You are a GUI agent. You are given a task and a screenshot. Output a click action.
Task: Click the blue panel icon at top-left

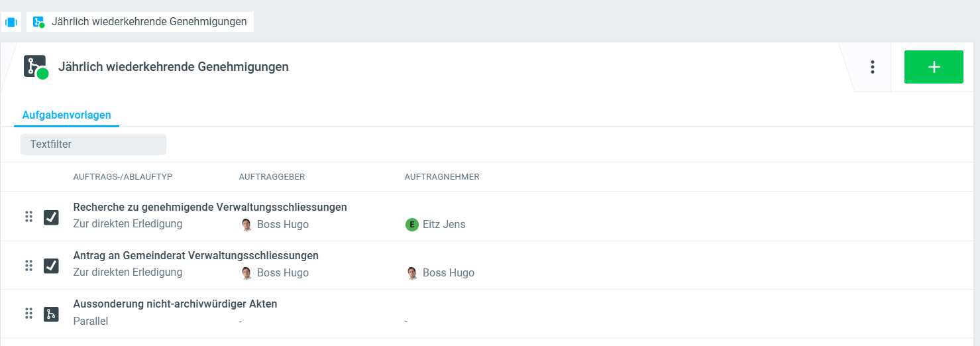(x=11, y=22)
